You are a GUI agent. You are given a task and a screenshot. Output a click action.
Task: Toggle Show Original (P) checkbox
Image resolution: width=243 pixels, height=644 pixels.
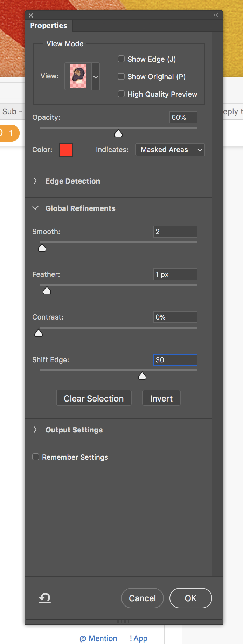121,76
